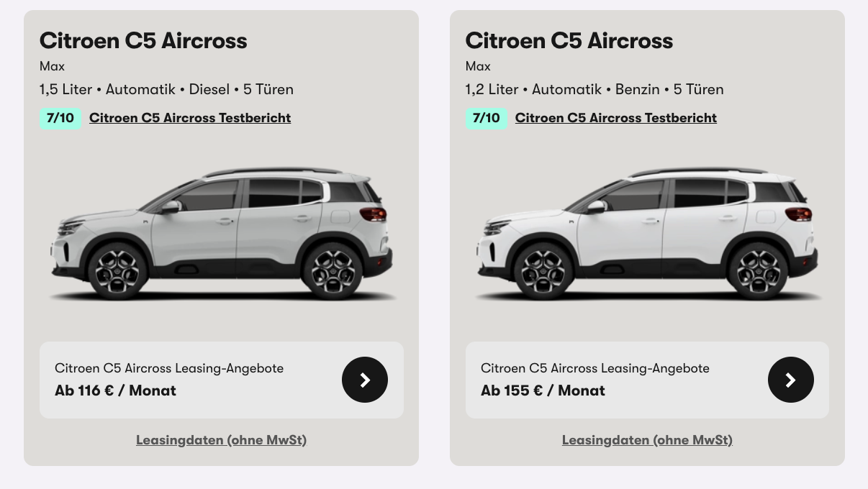Viewport: 868px width, 489px height.
Task: Click the 1,5 Liter Automatik Diesel specs line
Action: [x=166, y=89]
